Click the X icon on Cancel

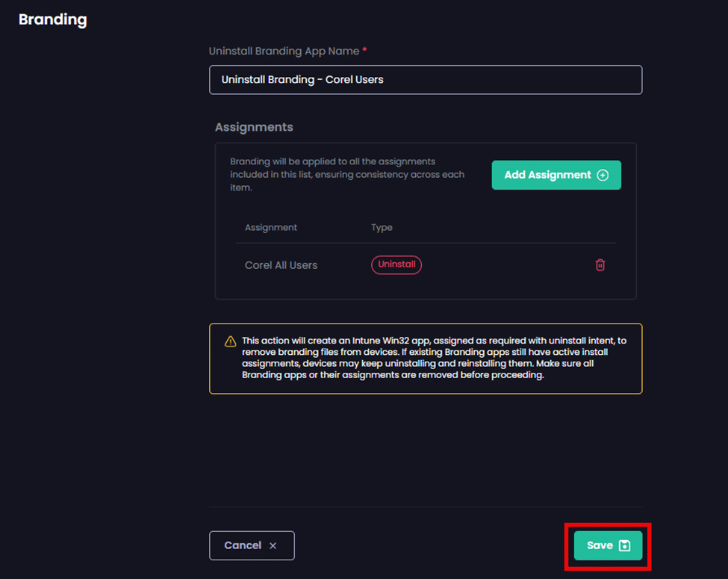273,545
